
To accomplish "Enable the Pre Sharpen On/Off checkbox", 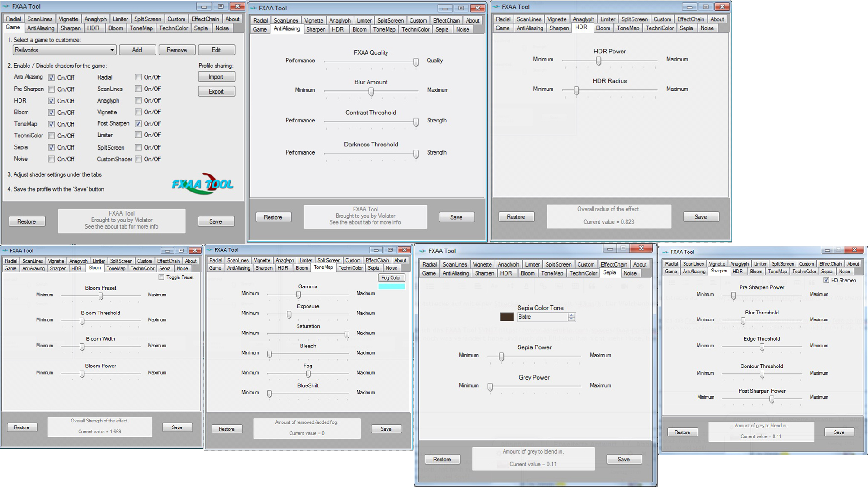I will coord(52,89).
